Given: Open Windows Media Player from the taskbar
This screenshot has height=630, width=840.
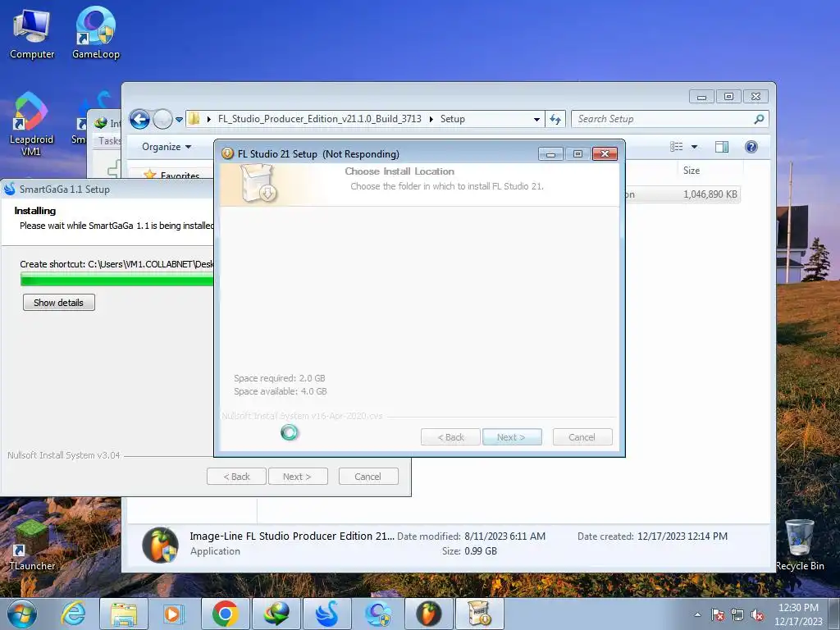Looking at the screenshot, I should pos(174,614).
